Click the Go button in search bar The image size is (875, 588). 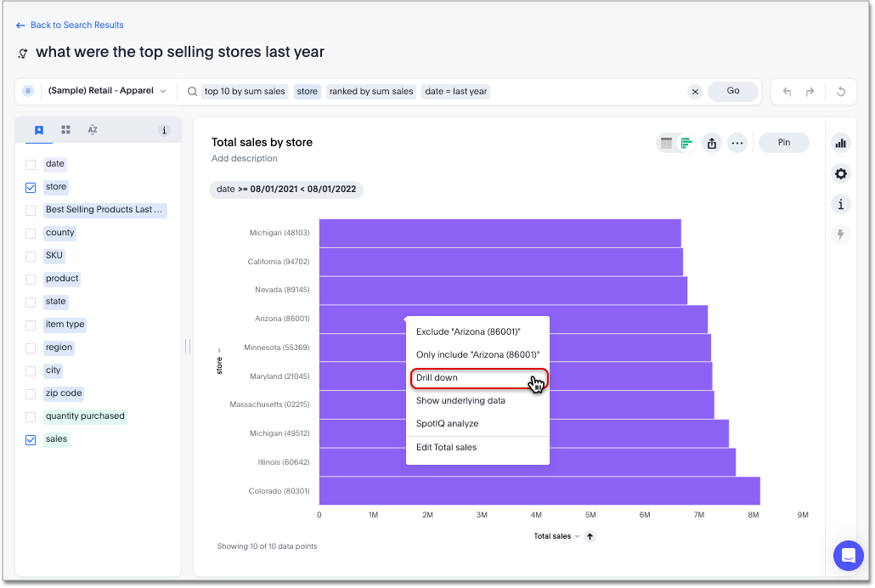pyautogui.click(x=732, y=91)
